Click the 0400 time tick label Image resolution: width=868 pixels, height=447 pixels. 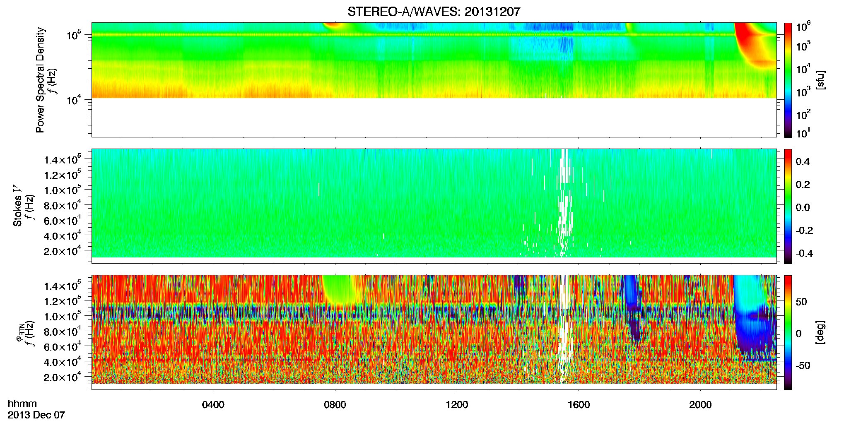tap(213, 405)
